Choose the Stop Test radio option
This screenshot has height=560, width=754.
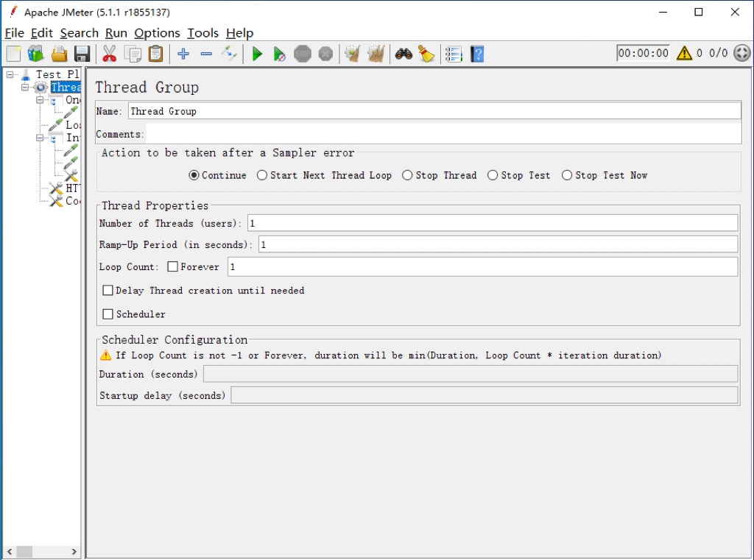coord(493,175)
